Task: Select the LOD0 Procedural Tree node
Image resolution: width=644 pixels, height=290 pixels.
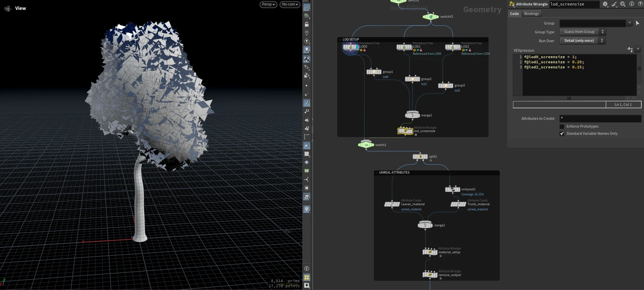Action: [351, 47]
